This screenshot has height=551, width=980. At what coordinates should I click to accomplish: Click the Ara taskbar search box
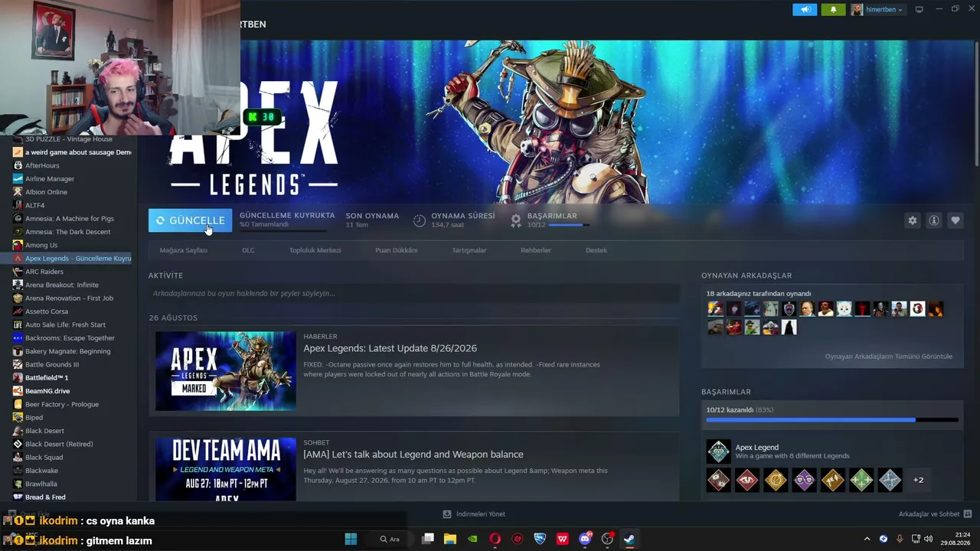point(390,539)
